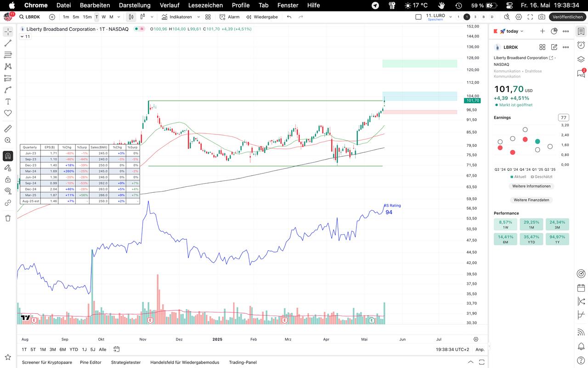The image size is (588, 368).
Task: Enter fullscreen chart mode
Action: click(530, 17)
